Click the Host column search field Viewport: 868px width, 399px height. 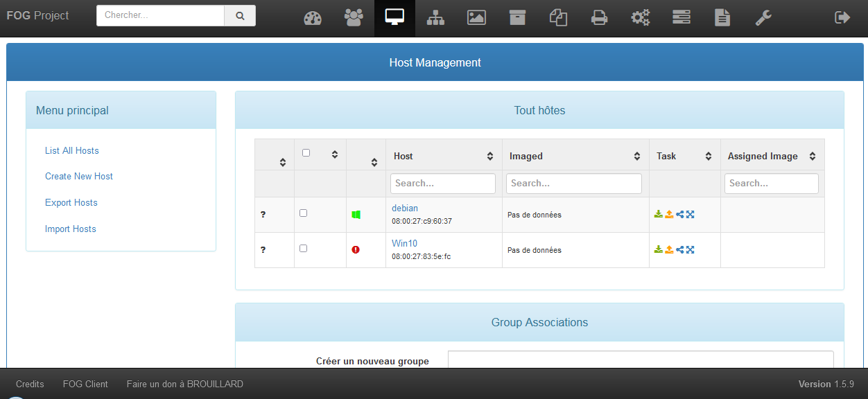coord(443,184)
